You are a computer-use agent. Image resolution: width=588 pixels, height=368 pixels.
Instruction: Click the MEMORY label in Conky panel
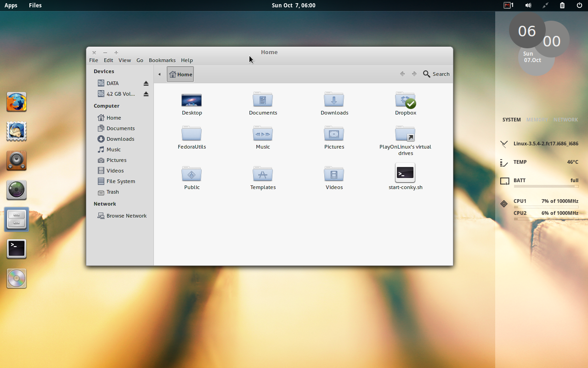click(537, 120)
